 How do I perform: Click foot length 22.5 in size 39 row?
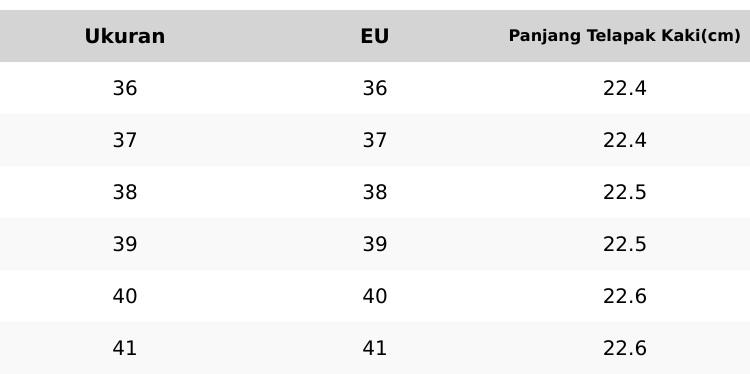(625, 244)
